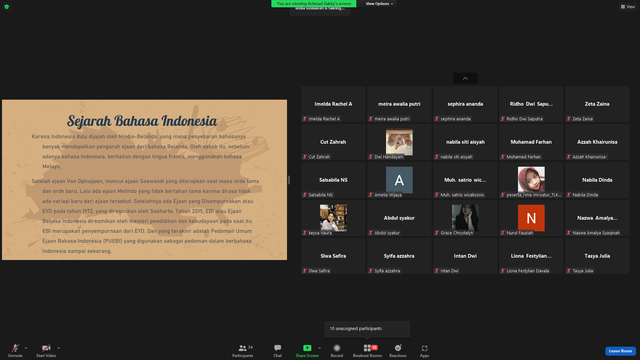Click the 10 unassigned participants tooltip

[367, 329]
